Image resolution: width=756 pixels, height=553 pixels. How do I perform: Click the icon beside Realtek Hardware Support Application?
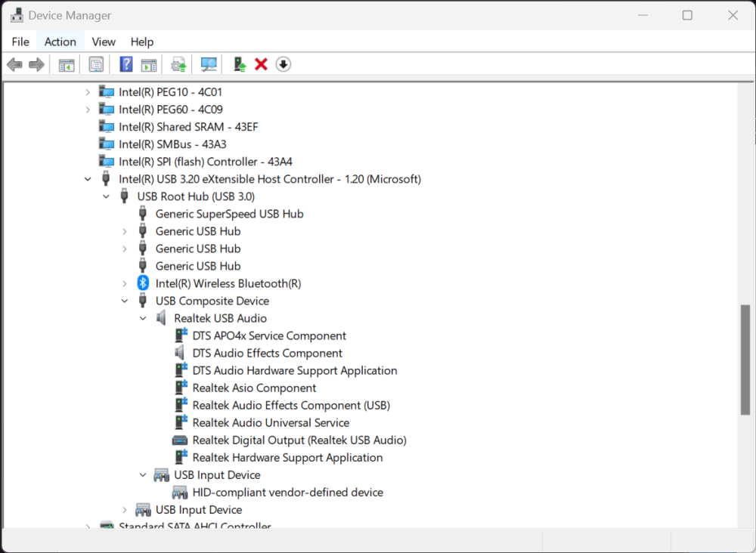pyautogui.click(x=181, y=457)
